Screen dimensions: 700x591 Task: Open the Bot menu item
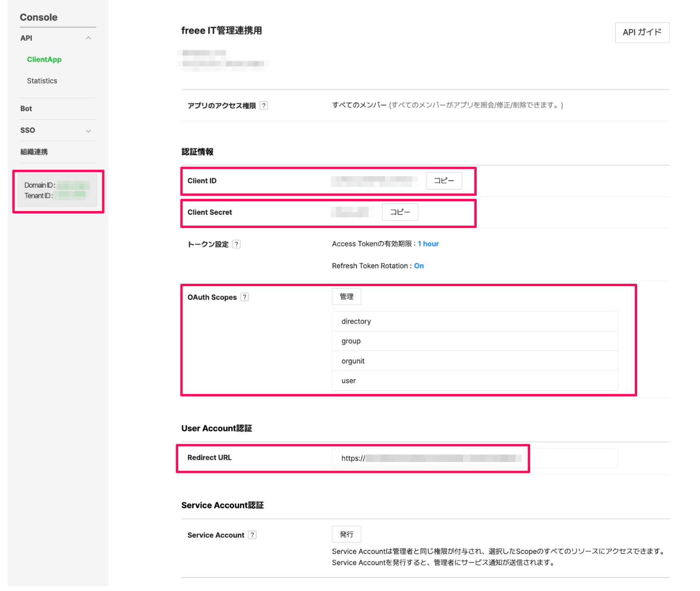pos(26,108)
